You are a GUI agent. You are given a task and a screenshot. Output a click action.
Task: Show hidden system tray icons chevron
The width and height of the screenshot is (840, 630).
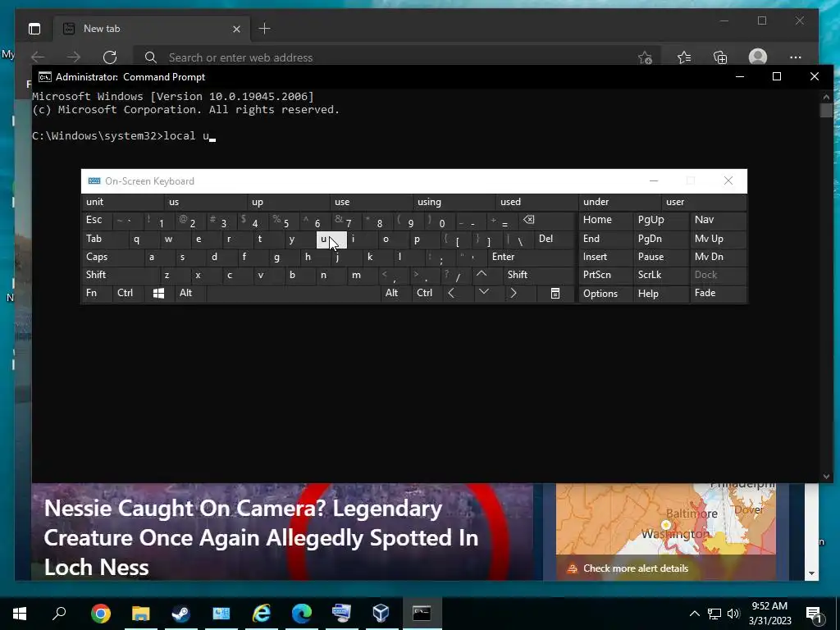694,614
